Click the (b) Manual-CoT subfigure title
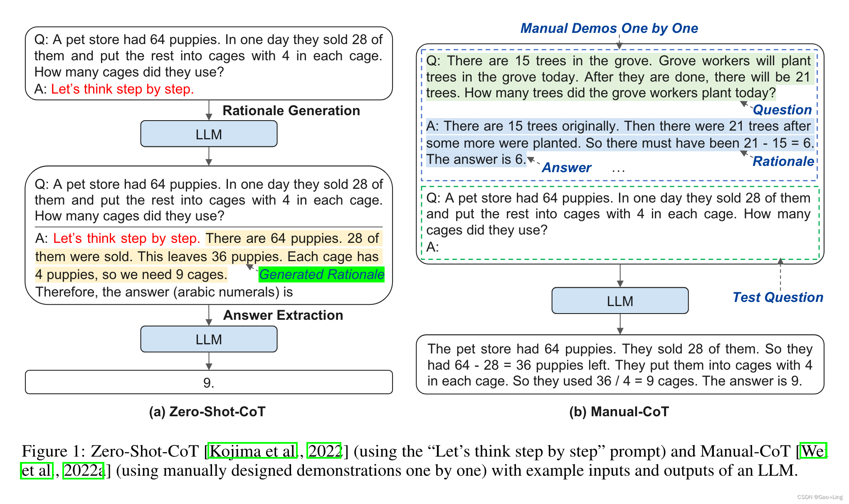849x504 pixels. 619,412
